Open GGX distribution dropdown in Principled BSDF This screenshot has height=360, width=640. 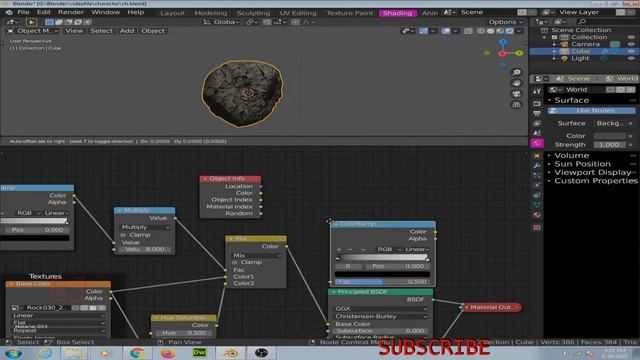380,309
